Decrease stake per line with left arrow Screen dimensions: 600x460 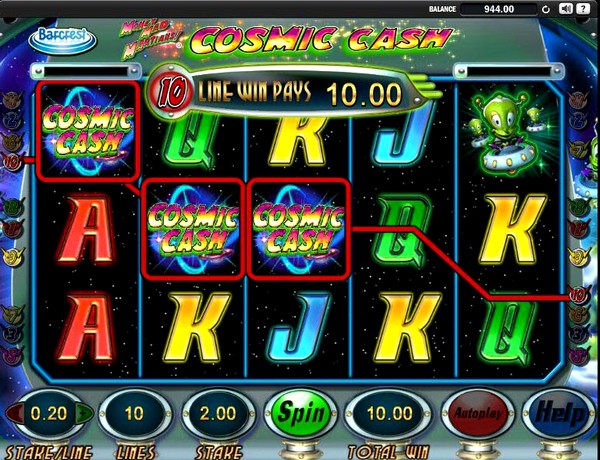(x=13, y=414)
